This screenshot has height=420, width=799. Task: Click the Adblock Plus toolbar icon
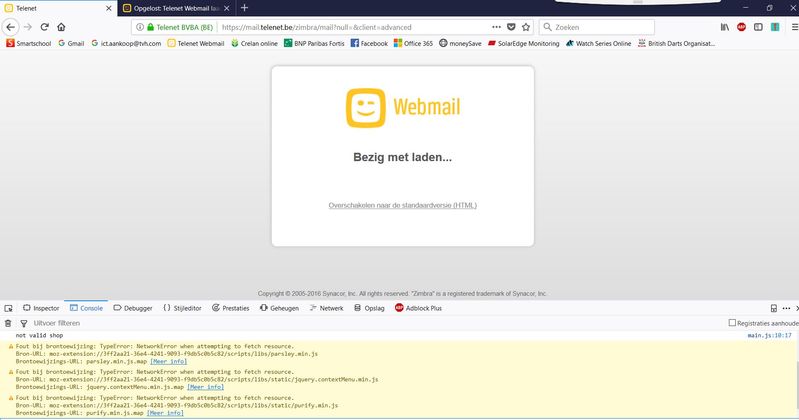[x=741, y=27]
